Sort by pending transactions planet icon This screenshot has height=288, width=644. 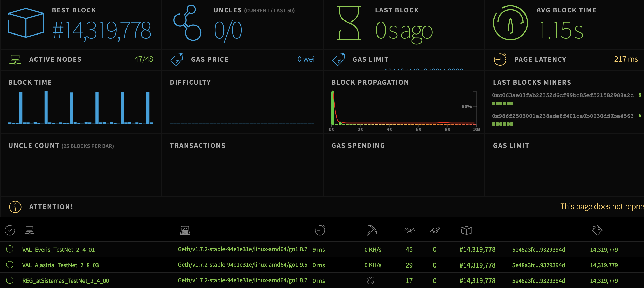[x=435, y=230]
